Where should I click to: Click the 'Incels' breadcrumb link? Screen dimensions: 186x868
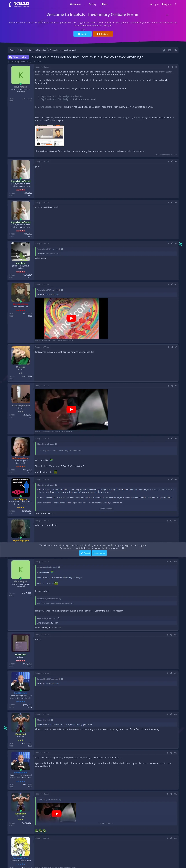pos(23,50)
